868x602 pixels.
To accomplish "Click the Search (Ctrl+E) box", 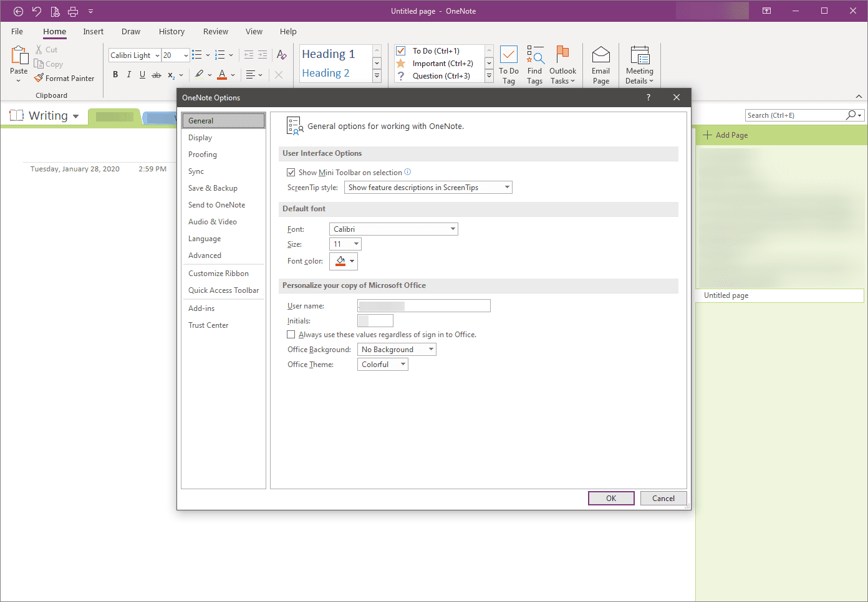I will click(795, 115).
